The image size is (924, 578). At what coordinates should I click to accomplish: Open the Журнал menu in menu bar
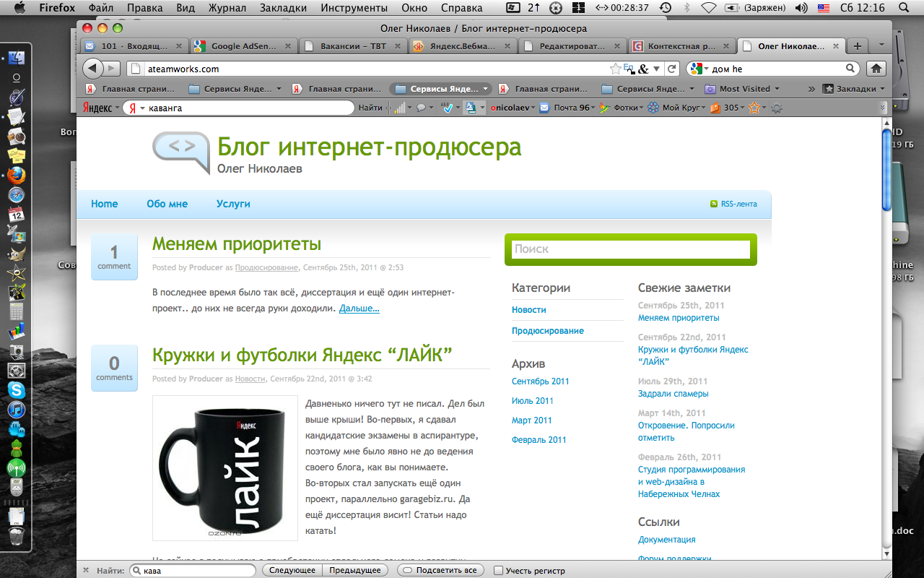point(227,8)
